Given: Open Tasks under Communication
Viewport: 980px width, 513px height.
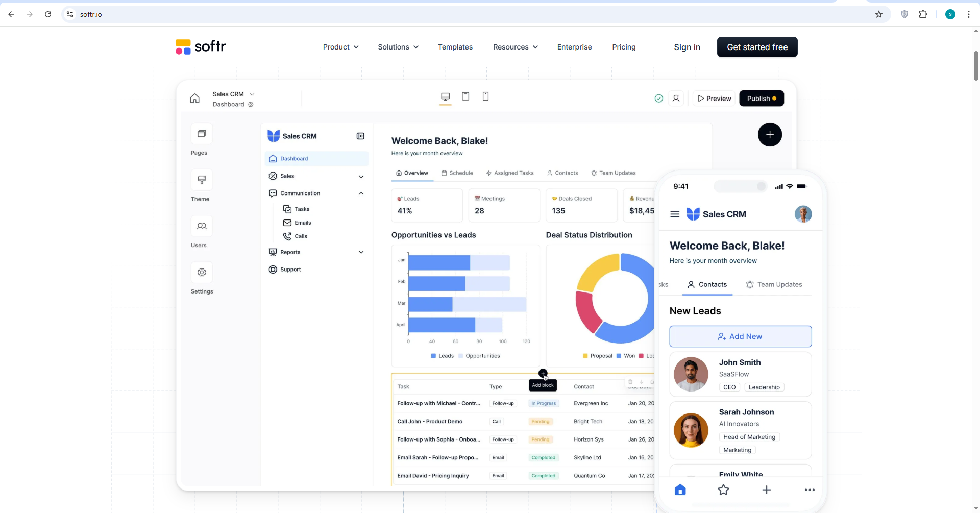Looking at the screenshot, I should (x=297, y=209).
